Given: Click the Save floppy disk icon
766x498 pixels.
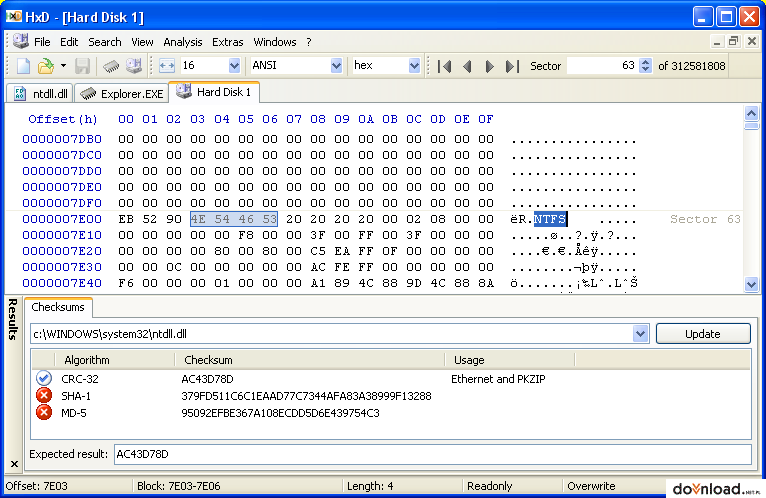Looking at the screenshot, I should coord(82,65).
